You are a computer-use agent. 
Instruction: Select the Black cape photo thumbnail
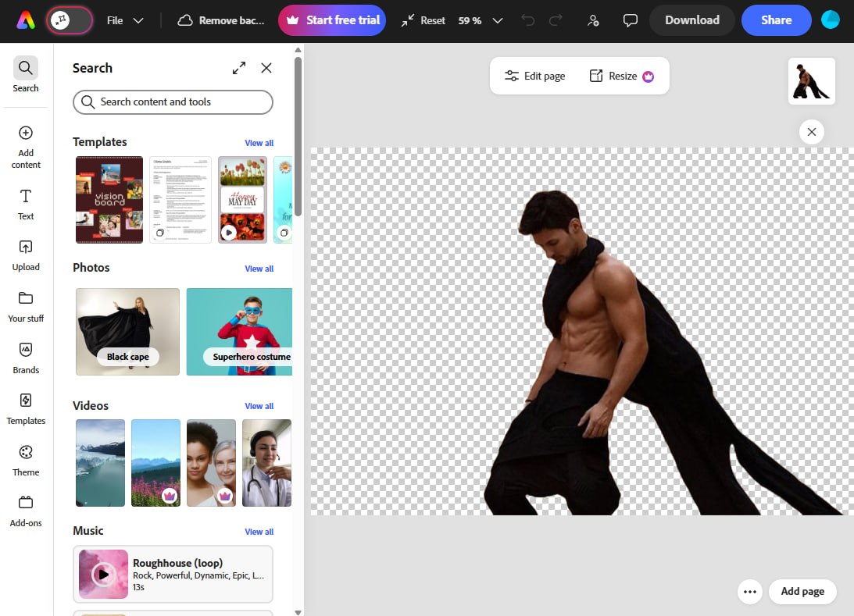[127, 332]
